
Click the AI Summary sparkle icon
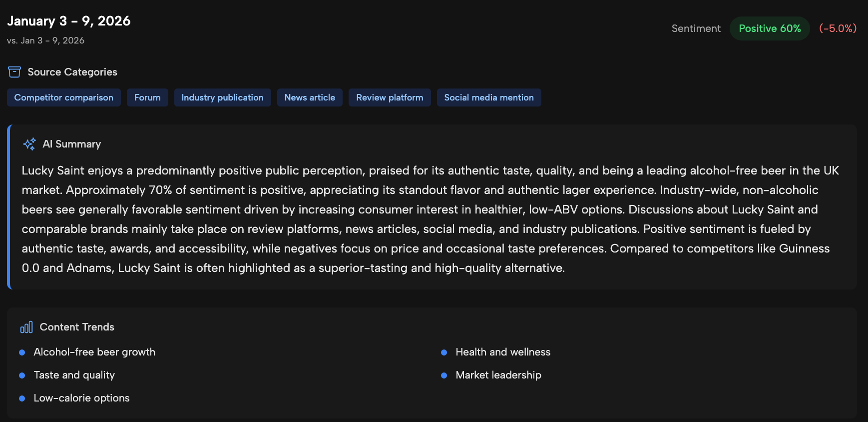point(29,144)
